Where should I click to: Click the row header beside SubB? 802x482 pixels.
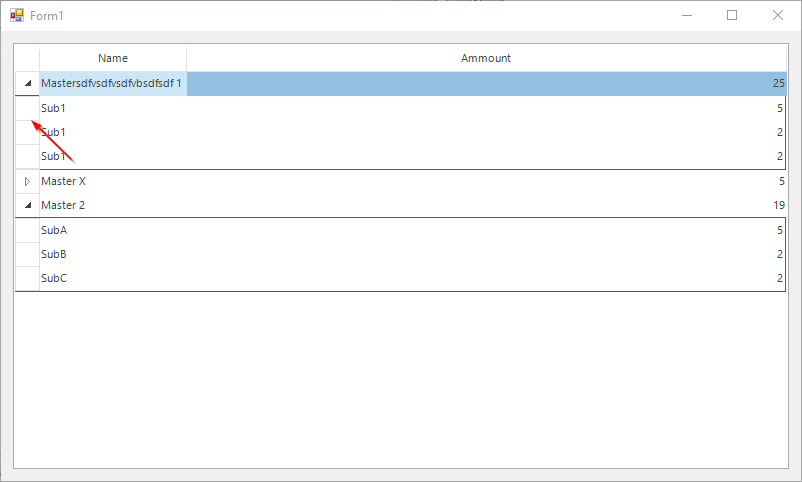pos(27,254)
